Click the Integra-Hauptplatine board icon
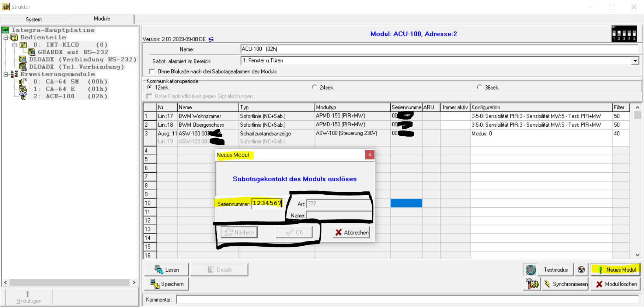 point(6,30)
